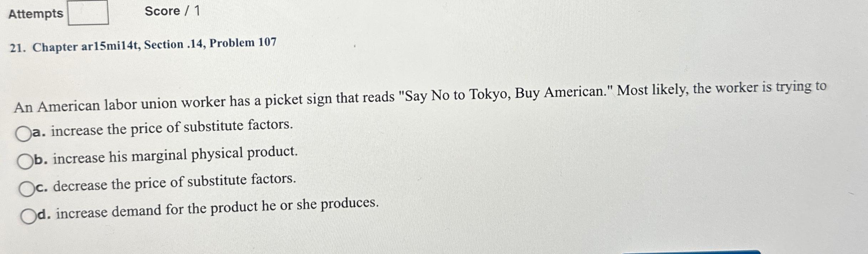Click the question number '21.'

pyautogui.click(x=18, y=48)
